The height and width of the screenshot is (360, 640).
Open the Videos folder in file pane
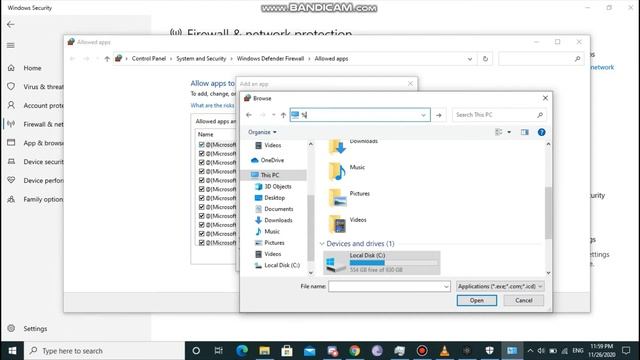click(x=338, y=224)
